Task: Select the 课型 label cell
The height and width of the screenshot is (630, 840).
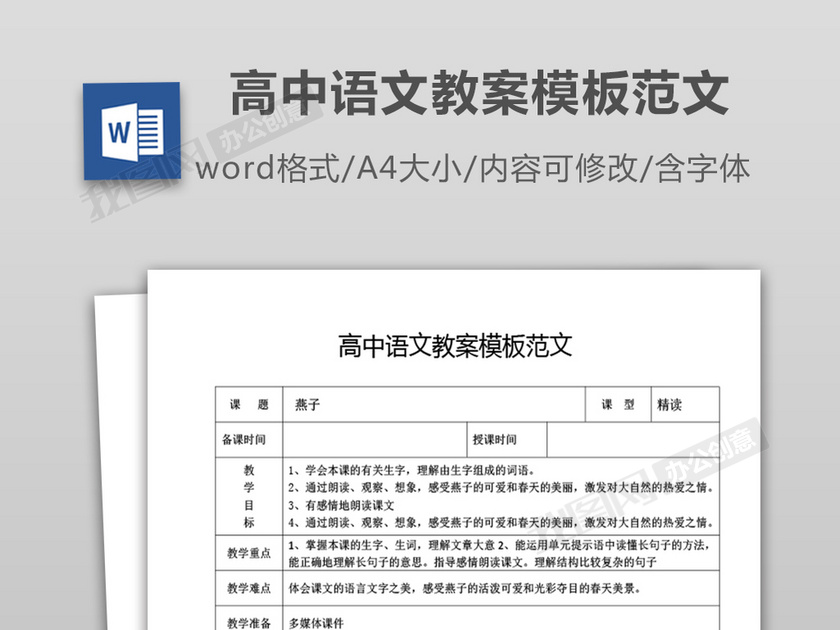Action: click(x=617, y=405)
